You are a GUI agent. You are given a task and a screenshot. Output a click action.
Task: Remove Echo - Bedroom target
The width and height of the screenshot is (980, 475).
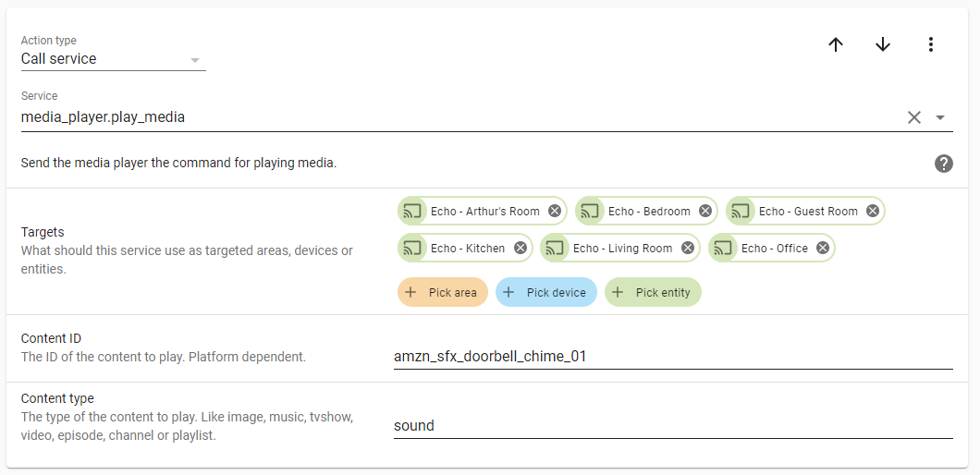[x=705, y=211]
